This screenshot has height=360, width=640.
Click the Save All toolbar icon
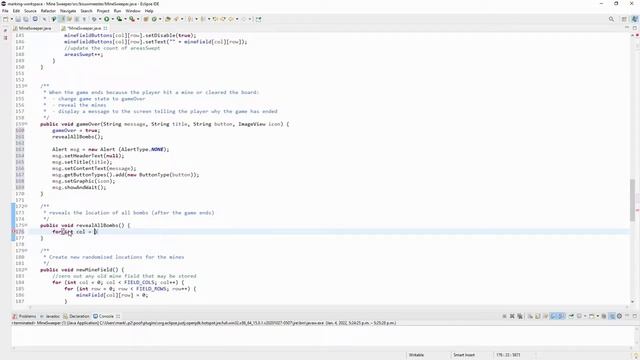(x=26, y=19)
